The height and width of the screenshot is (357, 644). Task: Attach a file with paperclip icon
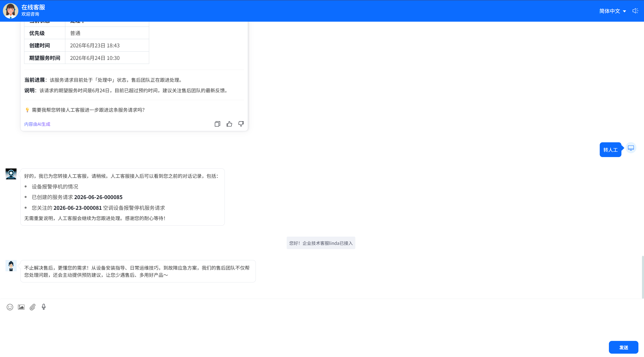32,307
